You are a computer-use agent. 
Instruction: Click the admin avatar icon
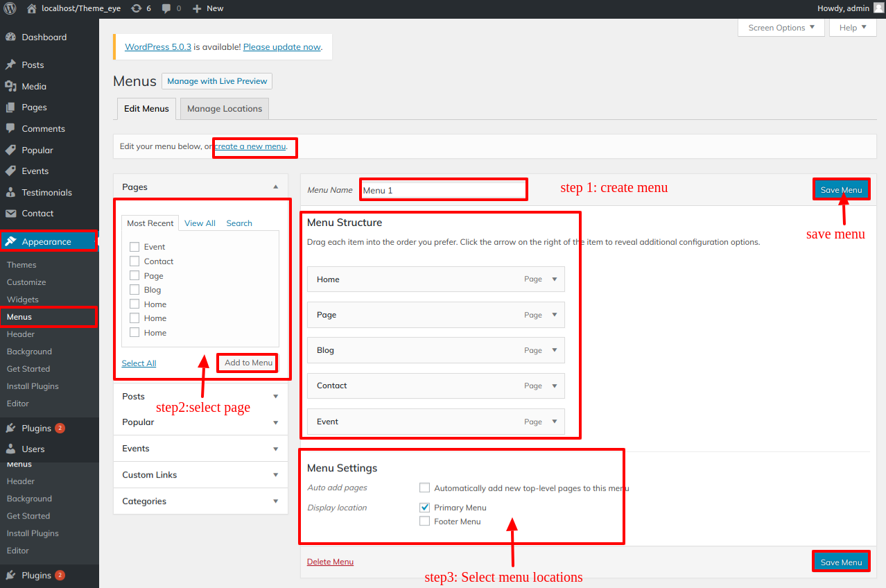click(878, 8)
